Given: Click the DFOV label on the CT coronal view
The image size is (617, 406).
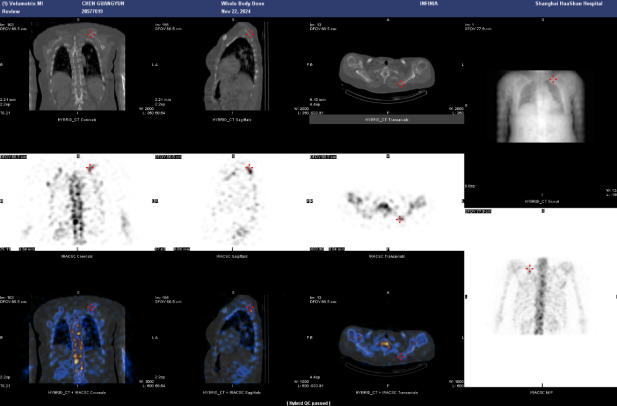Looking at the screenshot, I should (x=14, y=29).
